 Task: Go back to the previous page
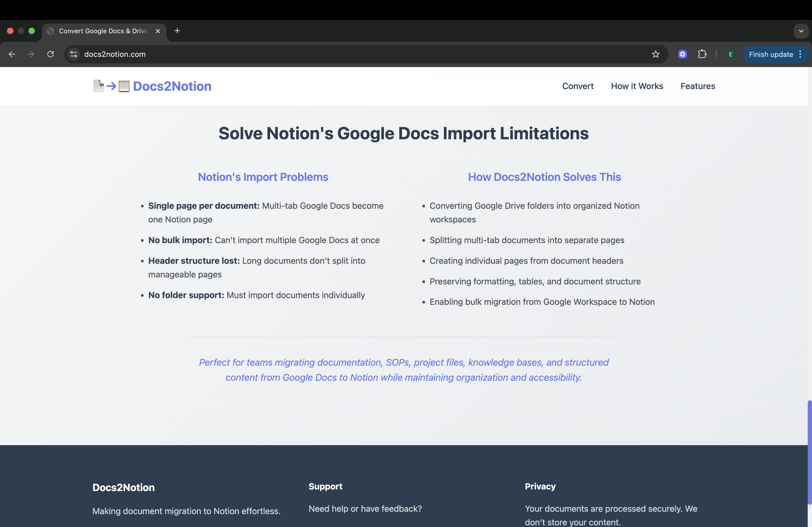point(12,54)
